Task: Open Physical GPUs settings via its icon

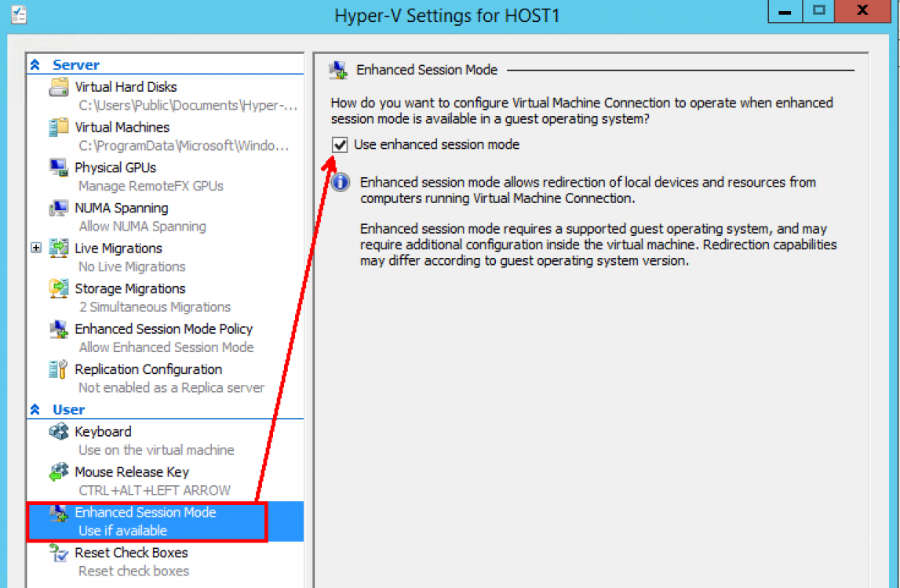Action: (x=57, y=167)
